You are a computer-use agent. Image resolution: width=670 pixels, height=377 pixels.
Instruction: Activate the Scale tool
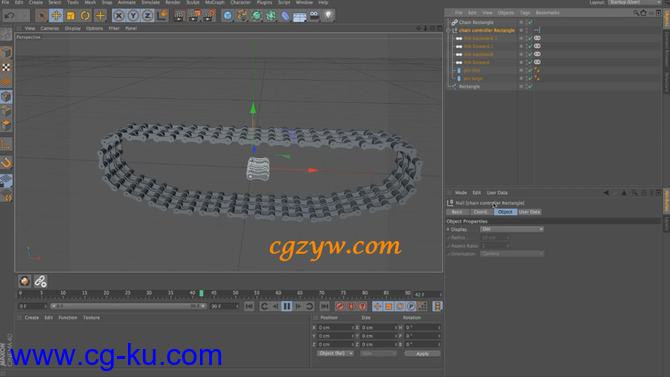click(71, 16)
